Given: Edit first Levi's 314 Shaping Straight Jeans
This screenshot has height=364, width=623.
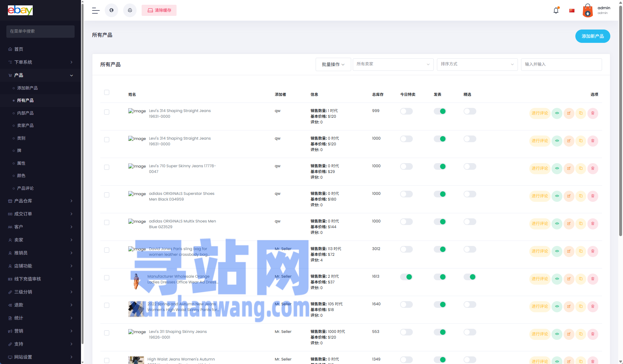Looking at the screenshot, I should (569, 113).
